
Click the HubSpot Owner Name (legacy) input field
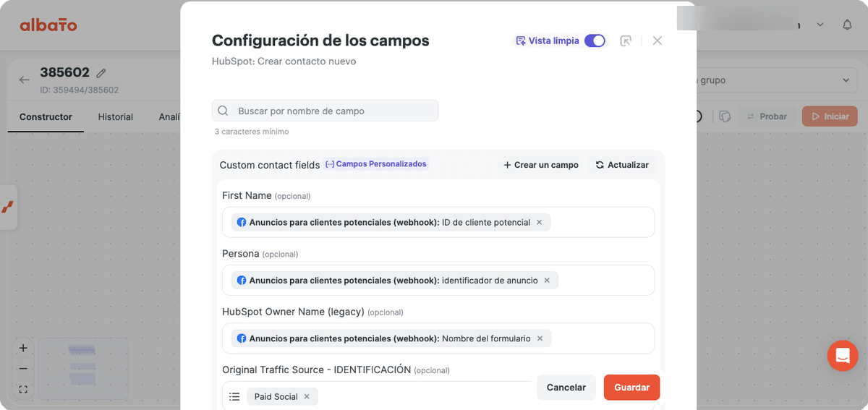coord(438,338)
